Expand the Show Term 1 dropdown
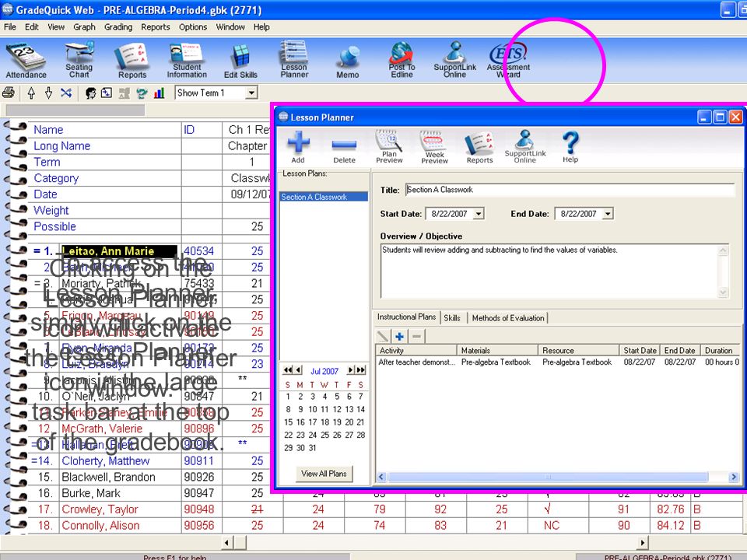The width and height of the screenshot is (747, 560). (x=251, y=93)
